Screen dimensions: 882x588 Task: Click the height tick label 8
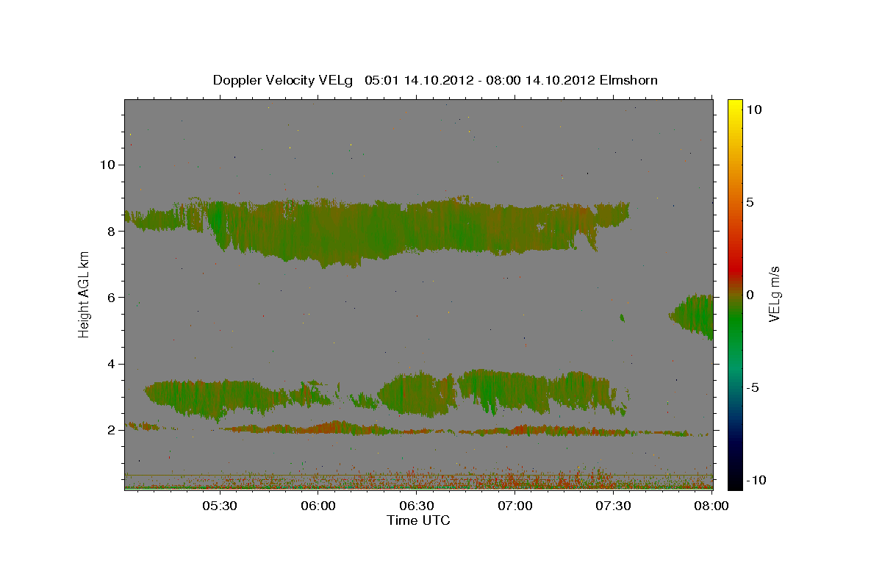(x=112, y=231)
